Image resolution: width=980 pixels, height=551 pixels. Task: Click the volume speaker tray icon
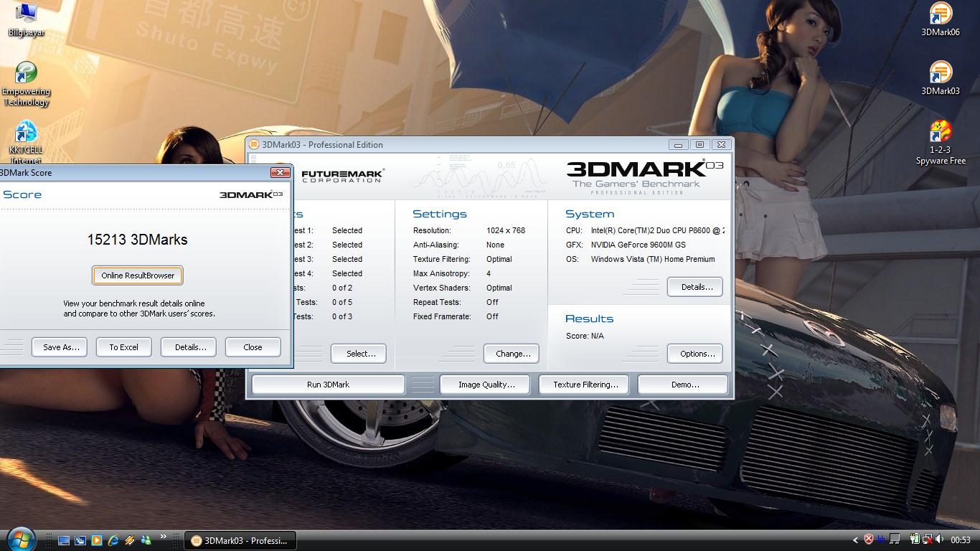(x=939, y=539)
